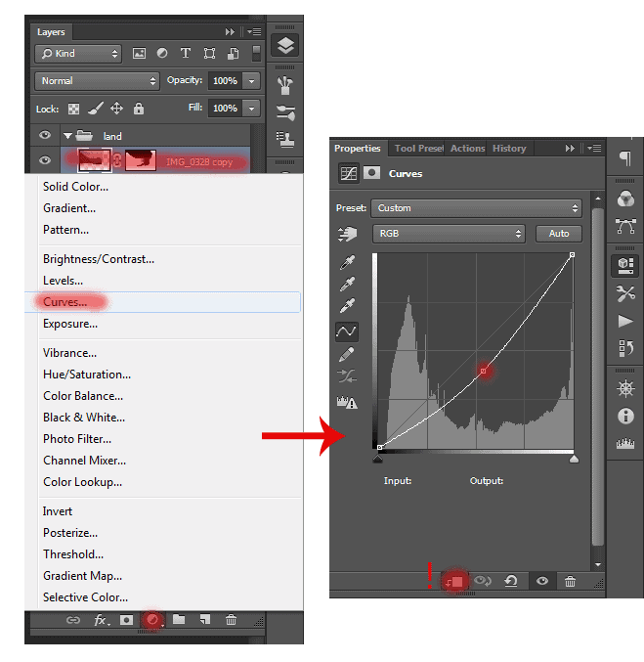The width and height of the screenshot is (644, 662).
Task: Click the link layers icon
Action: point(73,620)
